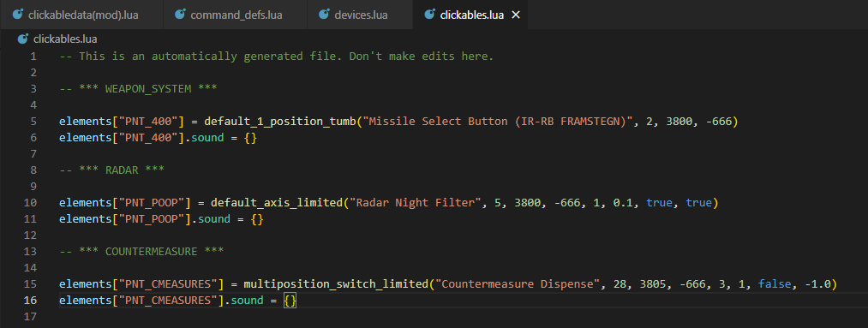This screenshot has width=868, height=328.
Task: Click the Lua icon on command_defs.lua tab
Action: (x=179, y=15)
